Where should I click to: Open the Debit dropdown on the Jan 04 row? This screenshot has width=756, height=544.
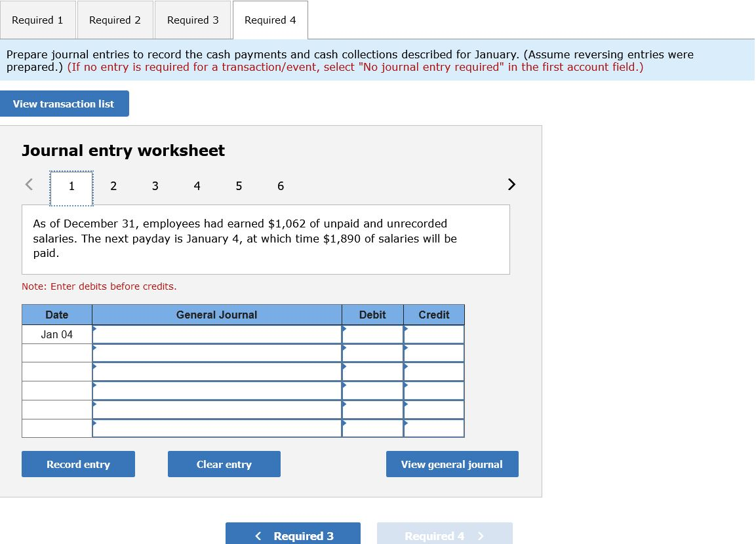(372, 334)
